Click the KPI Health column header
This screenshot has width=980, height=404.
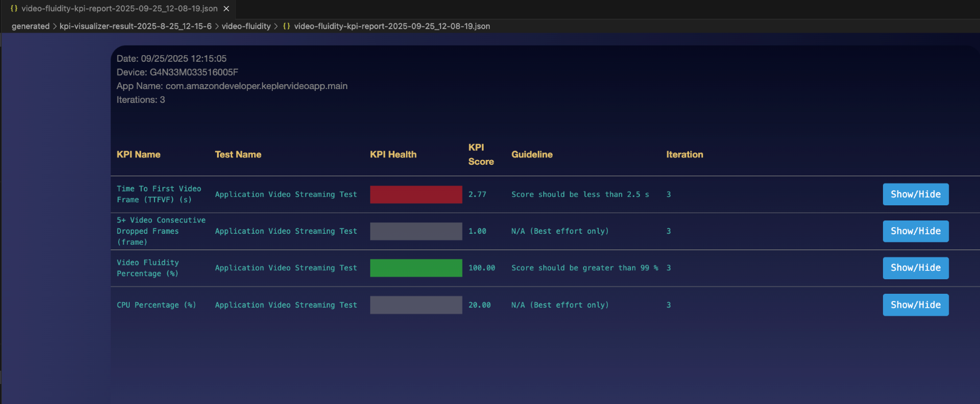pyautogui.click(x=393, y=154)
